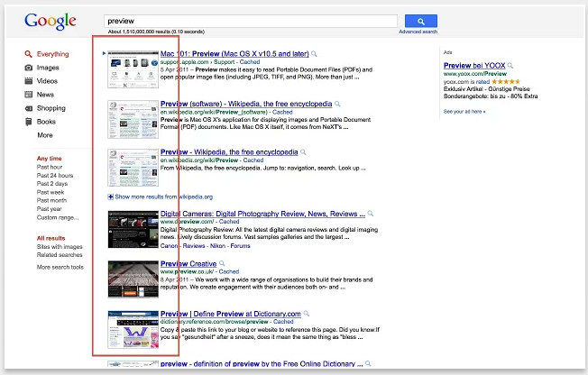Screen dimensions: 588x375
Task: Expand More search tools
Action: [x=60, y=267]
